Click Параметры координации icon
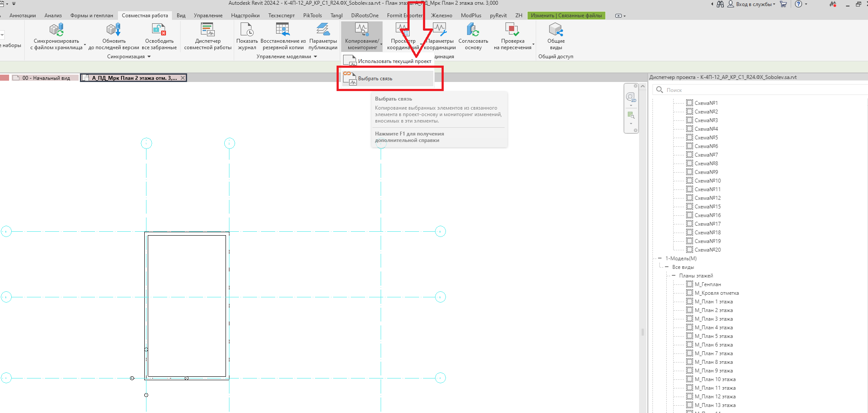868x413 pixels. (439, 29)
